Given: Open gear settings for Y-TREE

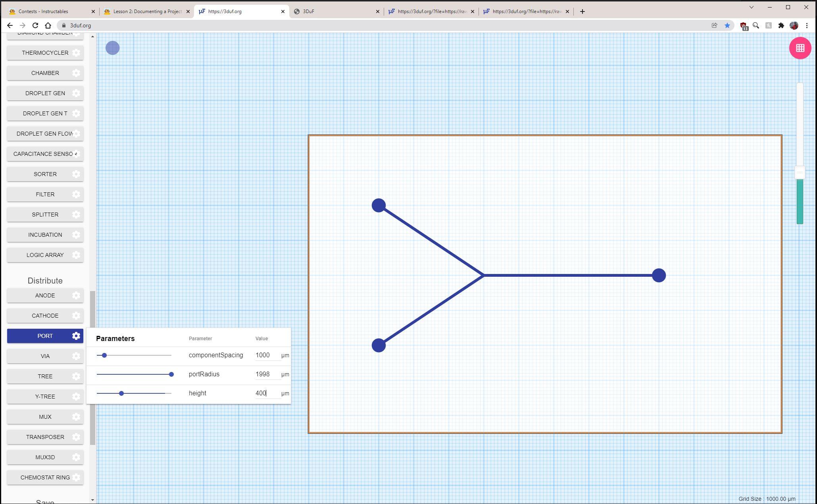Looking at the screenshot, I should (76, 397).
